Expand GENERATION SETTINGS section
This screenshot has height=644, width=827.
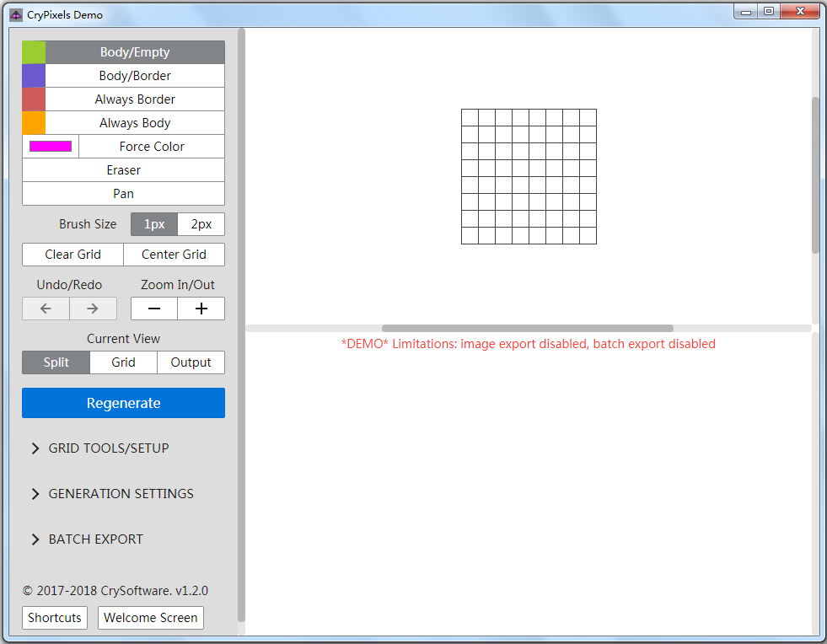pos(121,493)
